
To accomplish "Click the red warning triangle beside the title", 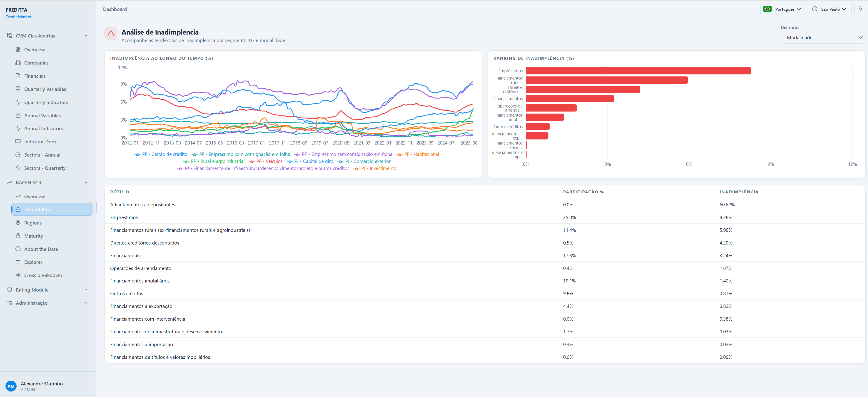I will click(x=111, y=34).
